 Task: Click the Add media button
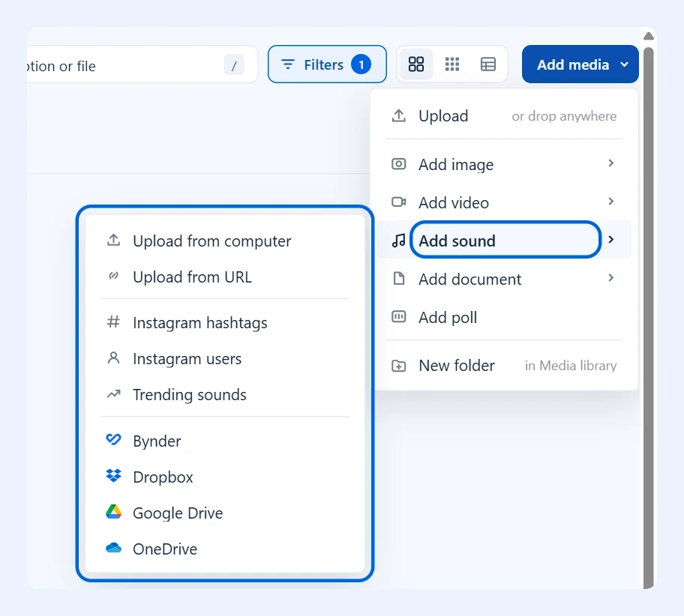pyautogui.click(x=580, y=64)
